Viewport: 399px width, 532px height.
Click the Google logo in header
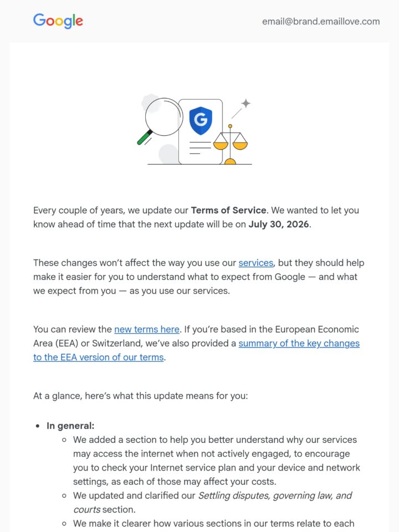58,21
